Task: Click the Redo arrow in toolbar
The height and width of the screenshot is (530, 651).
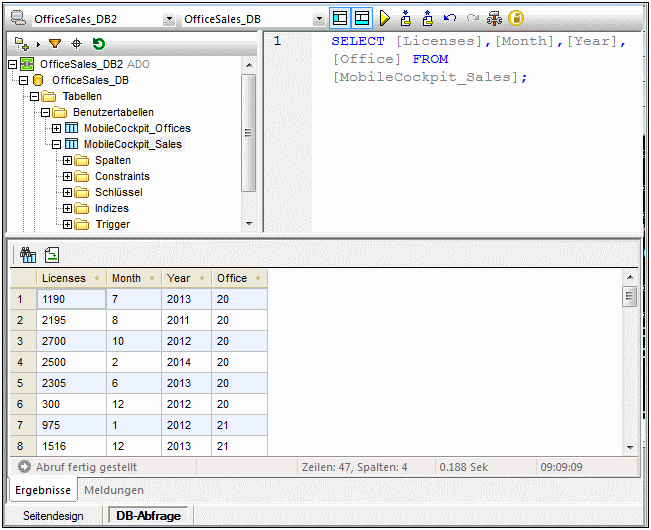Action: point(472,18)
